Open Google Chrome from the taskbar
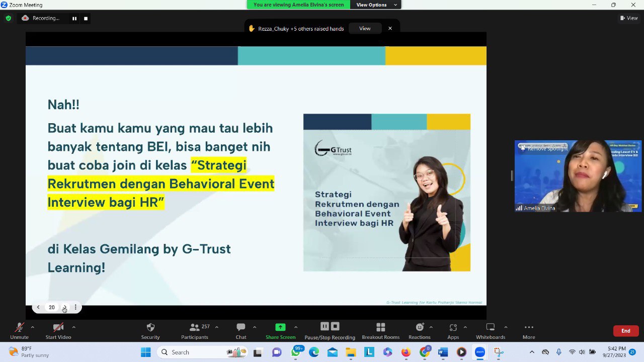The height and width of the screenshot is (362, 644). (425, 352)
